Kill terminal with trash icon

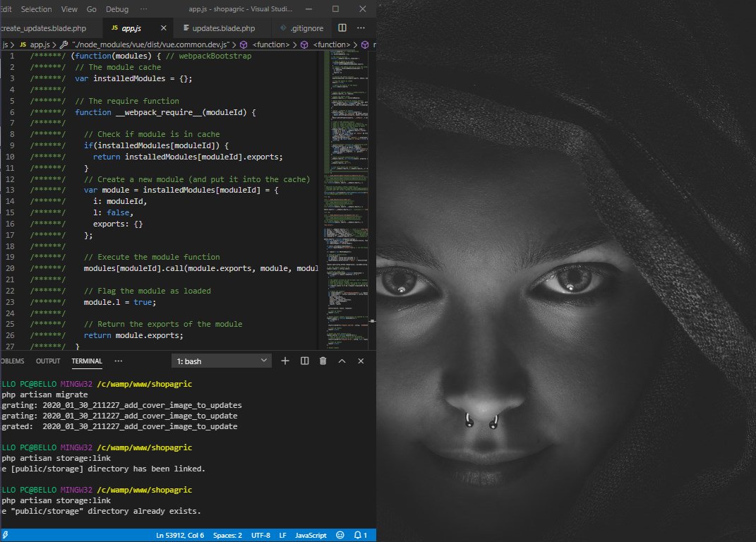point(323,361)
